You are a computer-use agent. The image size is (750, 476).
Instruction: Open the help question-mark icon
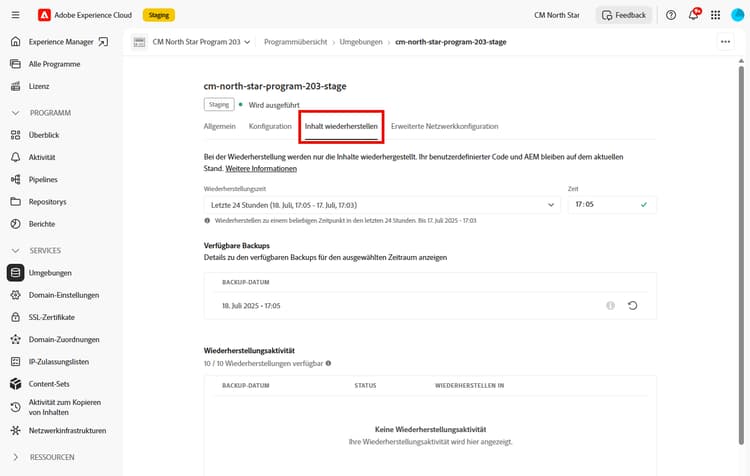point(671,15)
